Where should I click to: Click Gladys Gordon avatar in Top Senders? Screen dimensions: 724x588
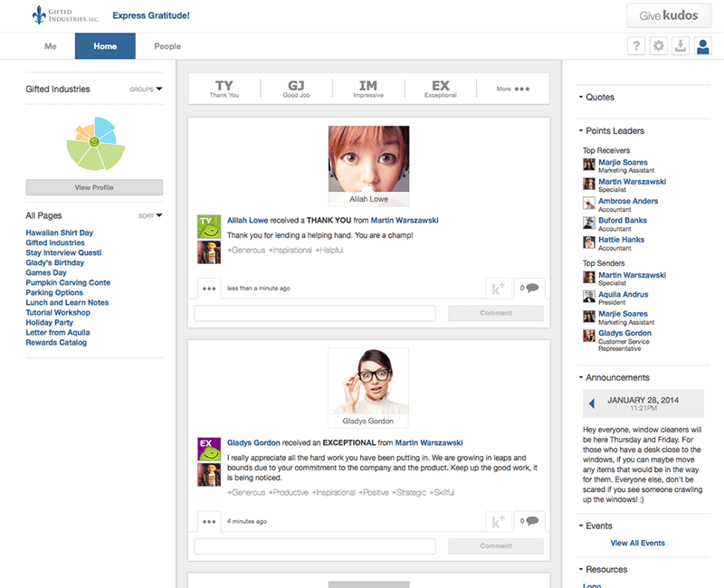[x=589, y=336]
